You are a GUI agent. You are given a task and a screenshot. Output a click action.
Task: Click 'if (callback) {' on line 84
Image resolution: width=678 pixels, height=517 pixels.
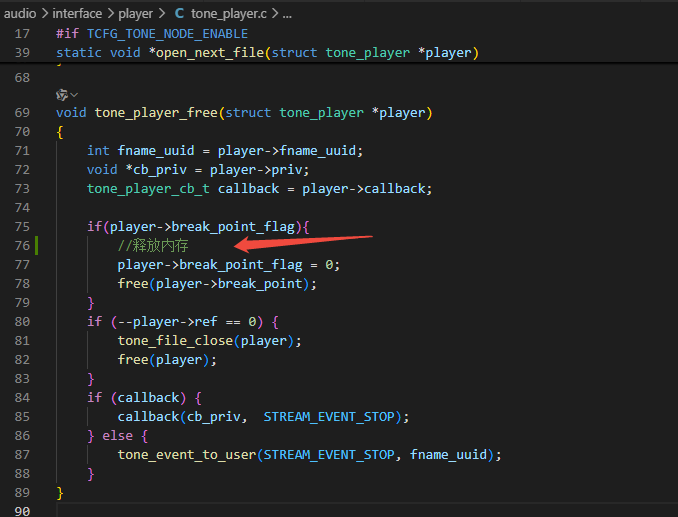pyautogui.click(x=144, y=398)
